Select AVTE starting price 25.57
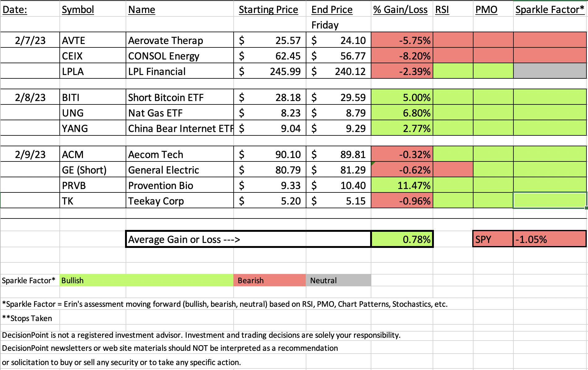This screenshot has height=370, width=588. tap(270, 40)
